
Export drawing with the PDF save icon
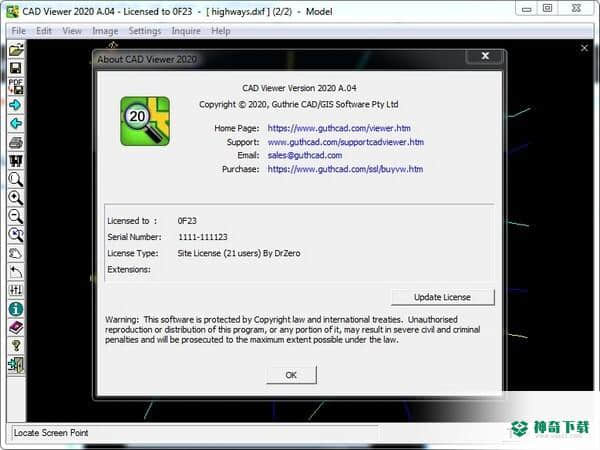(16, 86)
